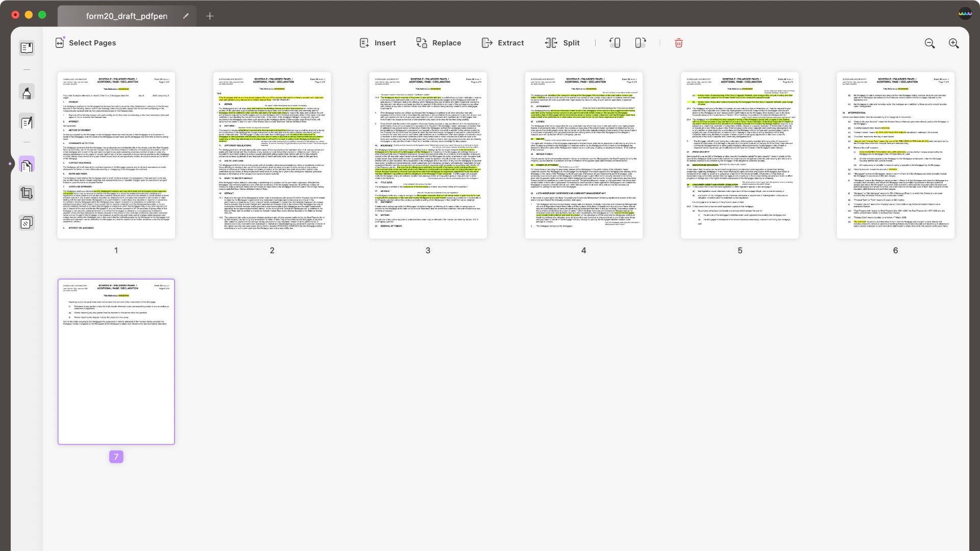Open the zoom in magnifier
980x551 pixels.
click(x=954, y=42)
